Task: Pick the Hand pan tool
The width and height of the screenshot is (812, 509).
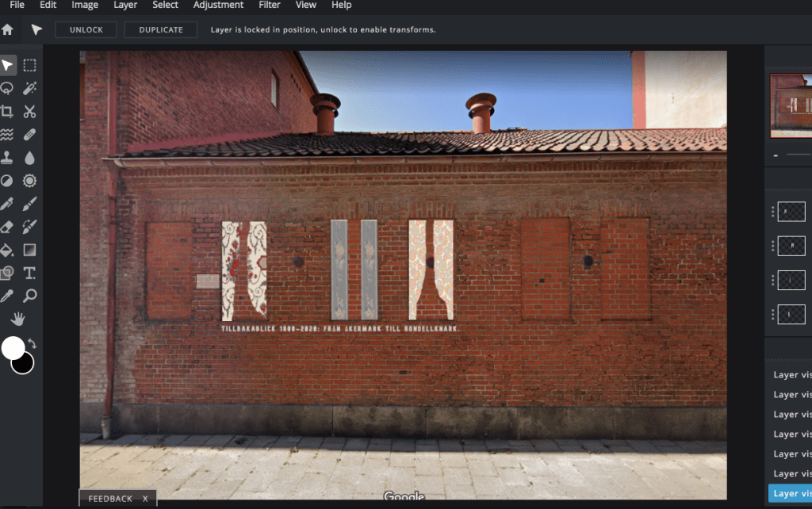Action: [x=18, y=320]
